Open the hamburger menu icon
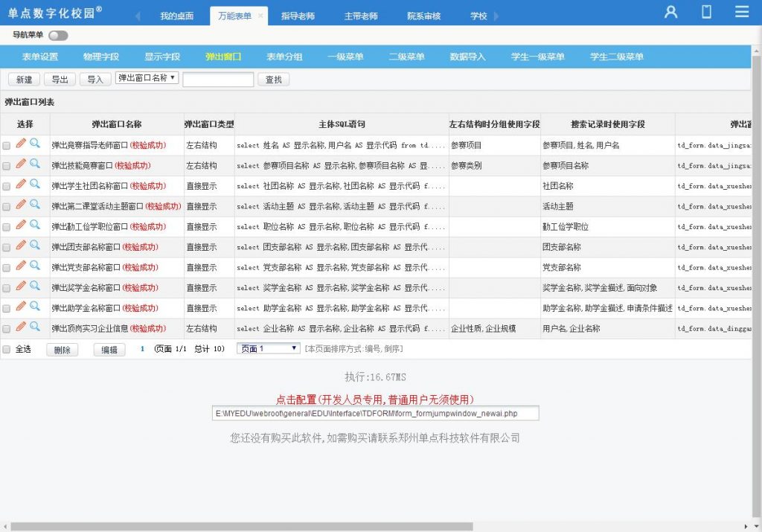This screenshot has height=532, width=762. tap(742, 11)
